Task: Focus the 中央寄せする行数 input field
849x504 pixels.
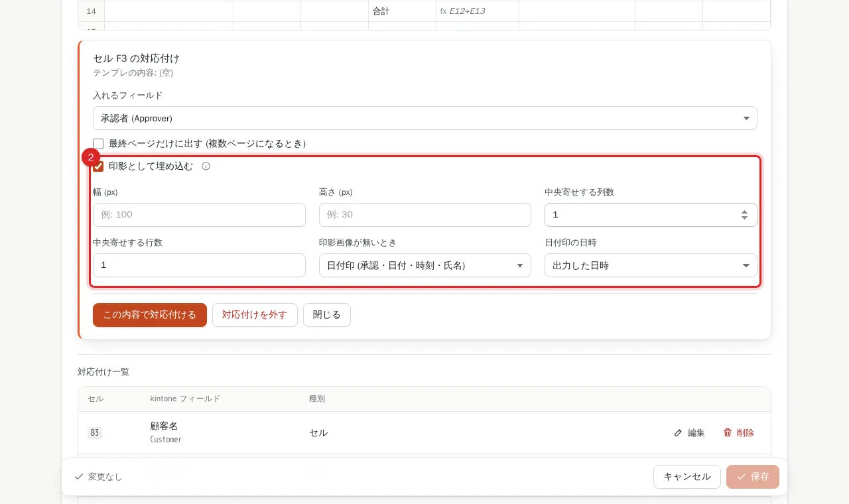Action: [199, 265]
